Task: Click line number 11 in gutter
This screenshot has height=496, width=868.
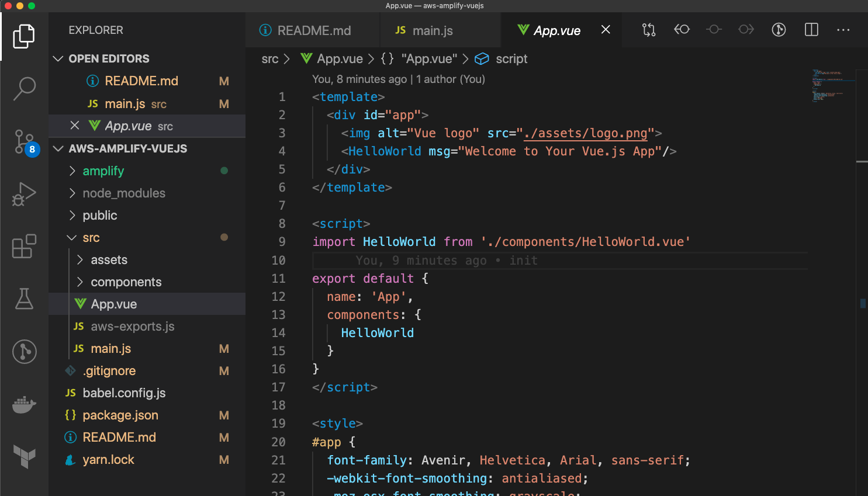Action: point(279,279)
